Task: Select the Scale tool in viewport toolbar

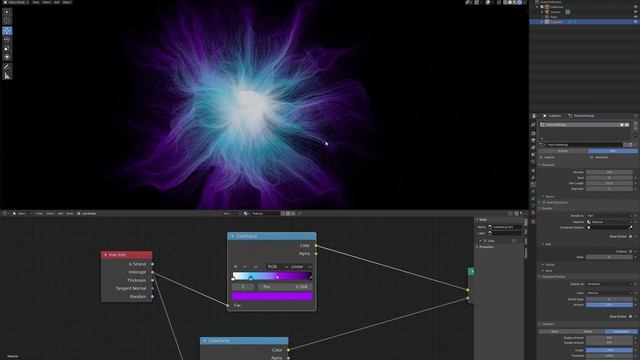Action: click(7, 48)
